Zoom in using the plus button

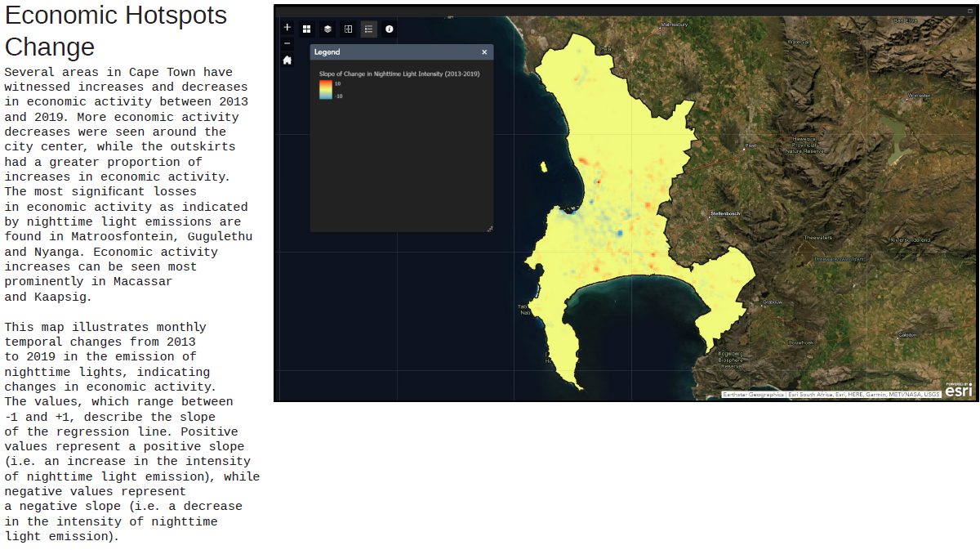287,27
